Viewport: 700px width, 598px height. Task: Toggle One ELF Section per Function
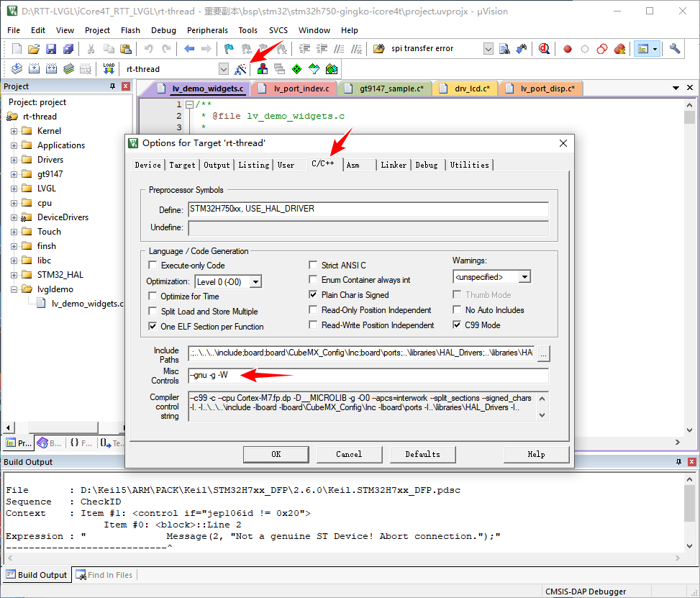click(153, 327)
